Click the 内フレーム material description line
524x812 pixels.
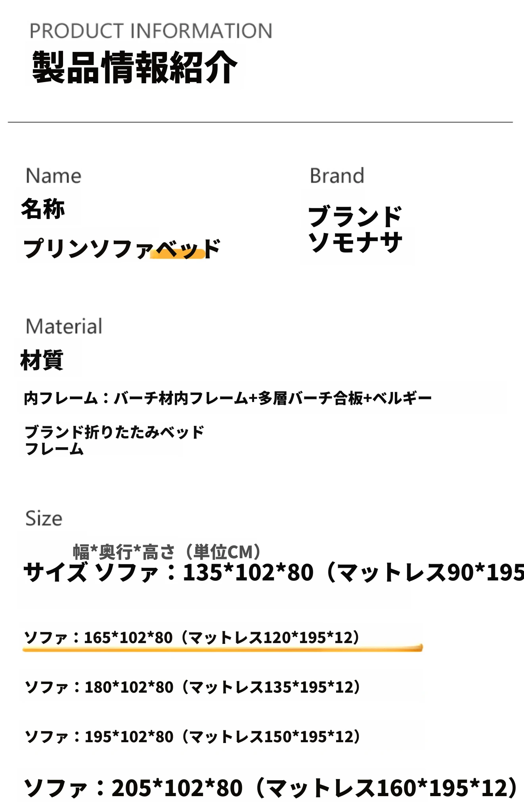[x=228, y=398]
